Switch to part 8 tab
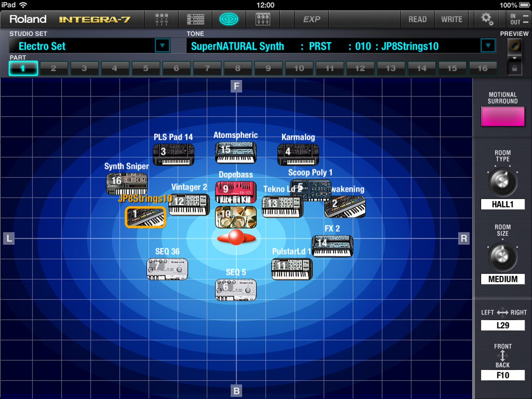This screenshot has height=399, width=532. point(237,68)
